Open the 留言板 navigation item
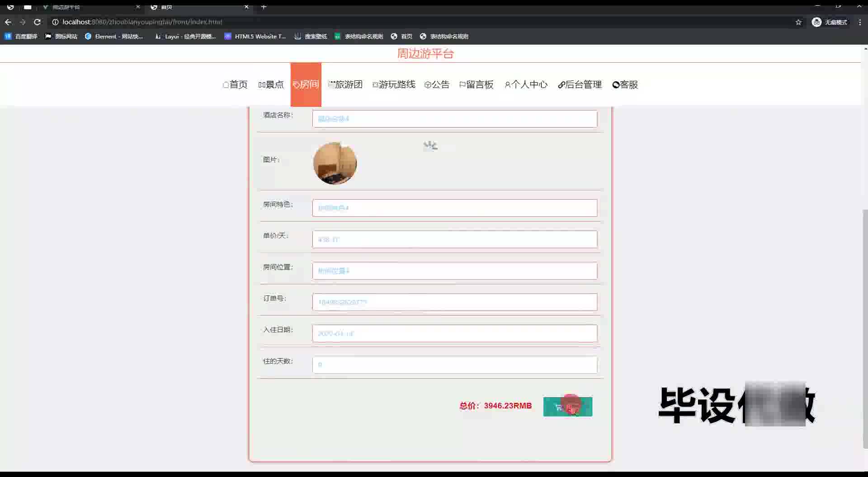Image resolution: width=868 pixels, height=477 pixels. pos(476,84)
